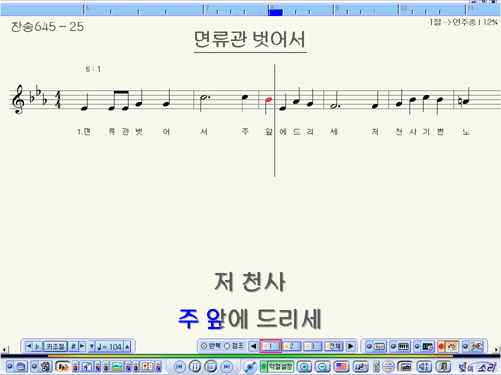Zoom out with the magnifier minus icon
Image resolution: width=501 pixels, height=375 pixels.
coord(322,367)
